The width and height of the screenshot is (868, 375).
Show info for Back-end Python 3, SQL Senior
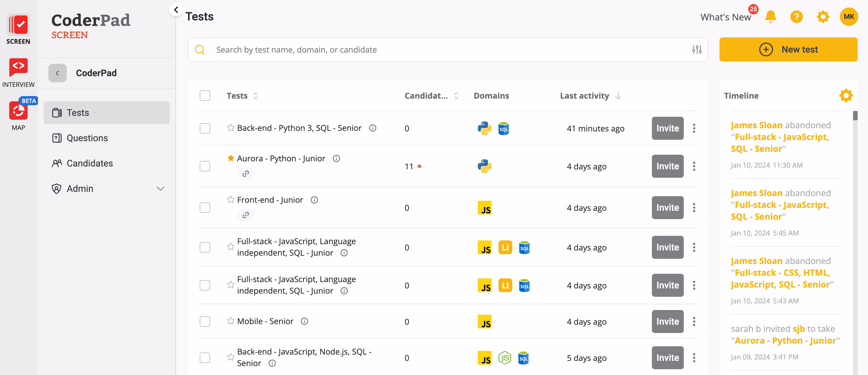372,128
